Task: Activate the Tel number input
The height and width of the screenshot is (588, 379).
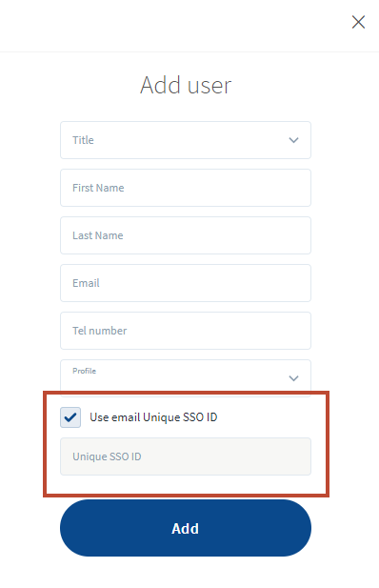Action: point(186,331)
